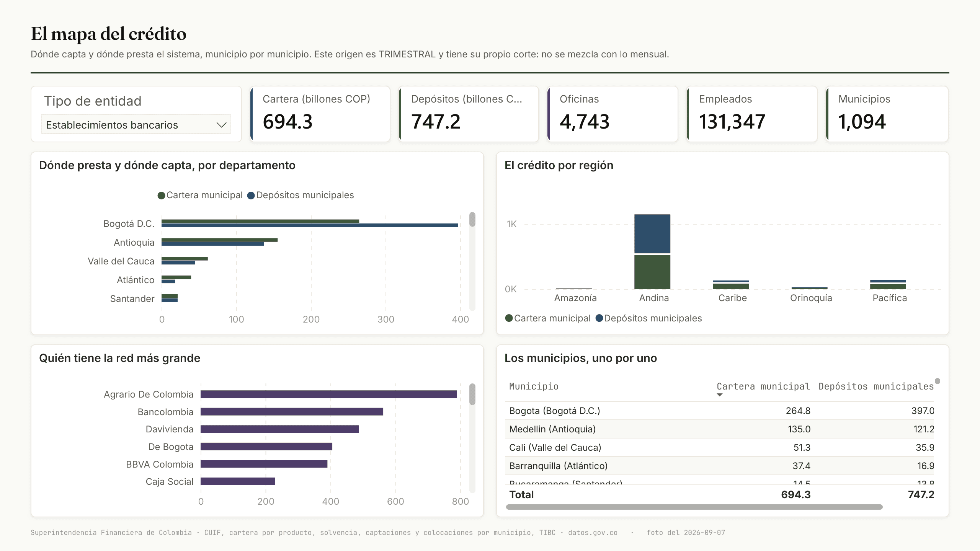
Task: Click the Valle del Cauca green Cartera bar
Action: (185, 259)
